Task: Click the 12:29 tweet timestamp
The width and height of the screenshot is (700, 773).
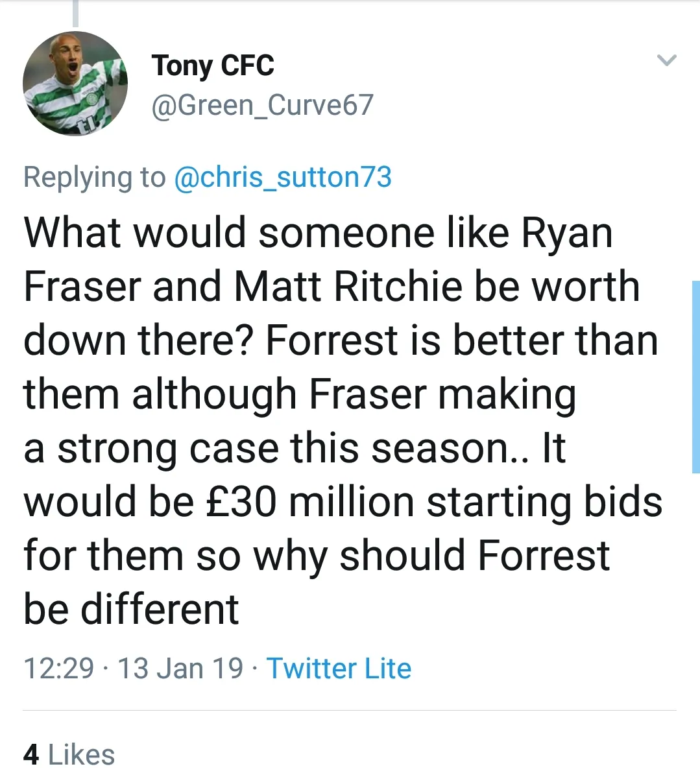Action: pos(58,669)
